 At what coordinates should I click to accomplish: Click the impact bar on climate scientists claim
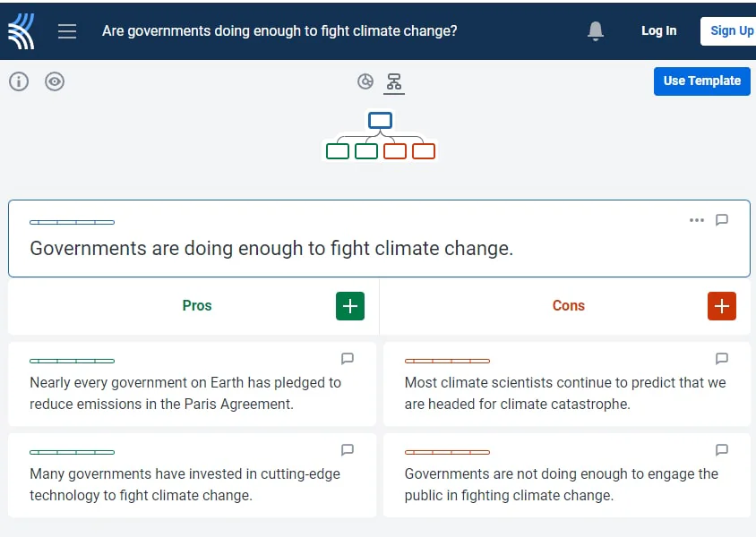click(x=447, y=361)
